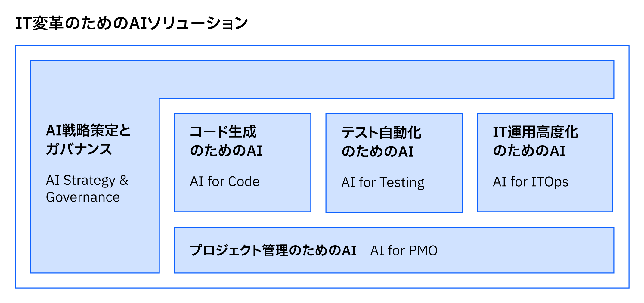
Task: Click the empty top band of the governance block
Action: point(322,79)
